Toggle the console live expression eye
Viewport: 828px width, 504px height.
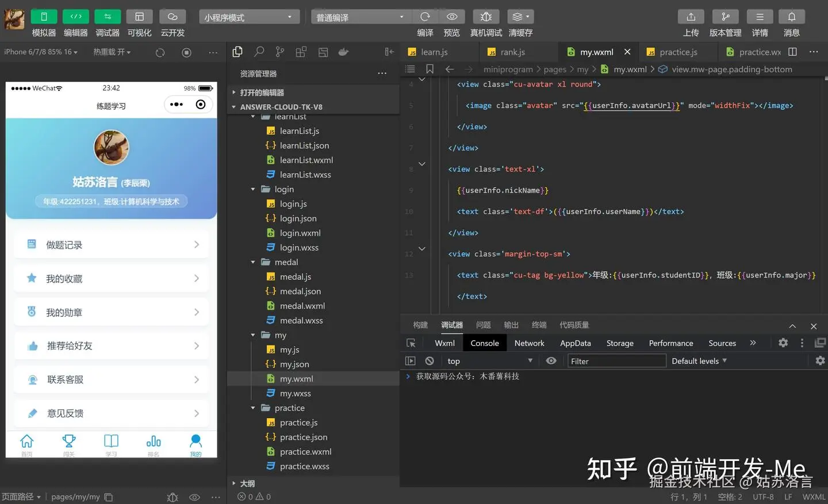coord(551,361)
